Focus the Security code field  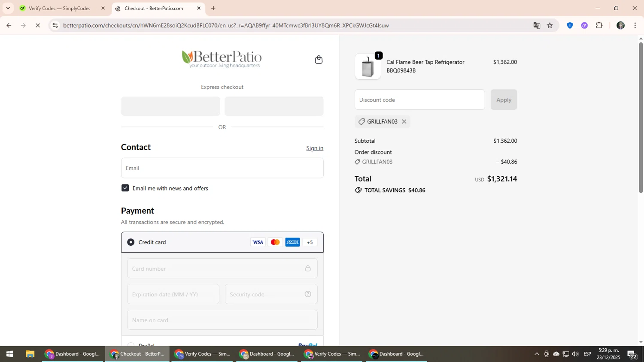[x=271, y=294]
